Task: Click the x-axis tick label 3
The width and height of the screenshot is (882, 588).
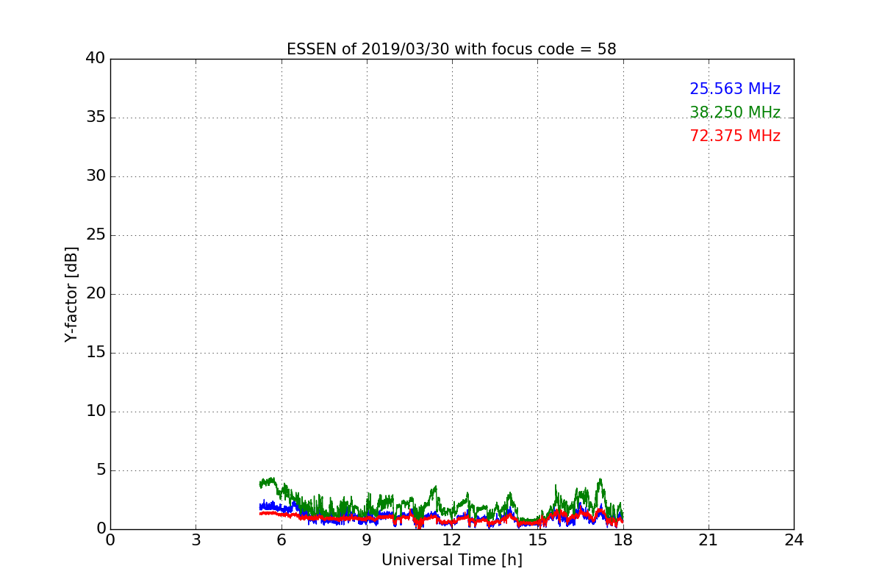Action: pyautogui.click(x=196, y=539)
